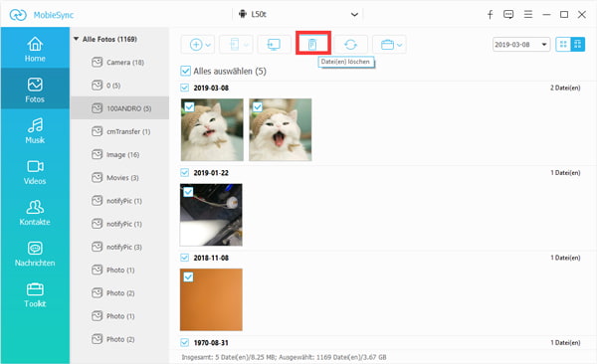The height and width of the screenshot is (364, 597).
Task: Click the 2 Datei(en) count label
Action: (x=565, y=88)
